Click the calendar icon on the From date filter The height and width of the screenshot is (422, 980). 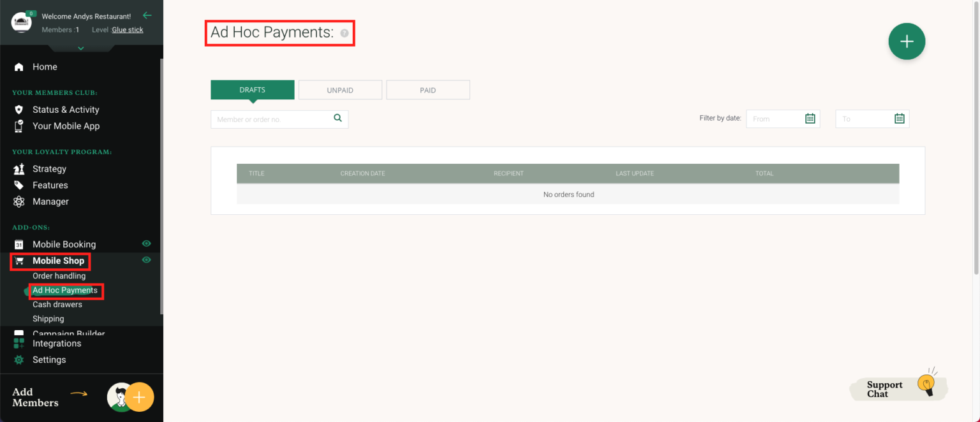[x=810, y=118]
